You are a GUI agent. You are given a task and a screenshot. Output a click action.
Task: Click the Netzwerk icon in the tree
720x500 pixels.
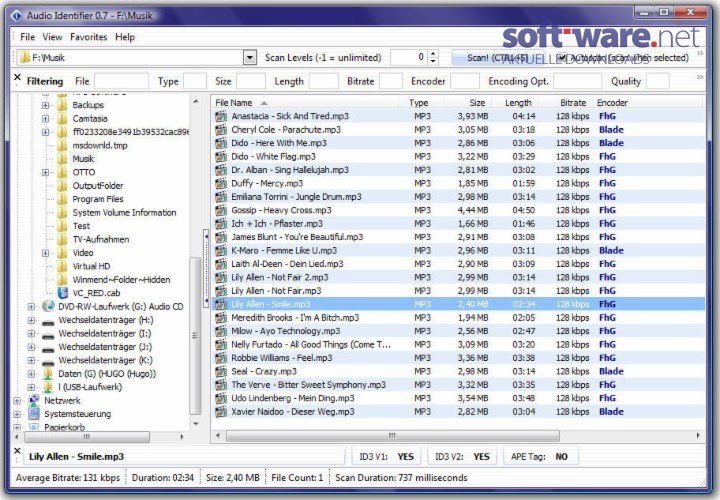tap(34, 400)
